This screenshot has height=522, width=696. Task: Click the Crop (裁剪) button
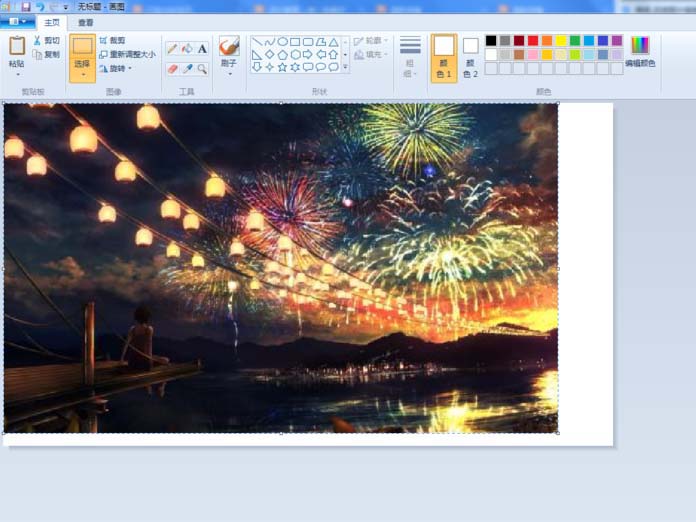pos(113,40)
